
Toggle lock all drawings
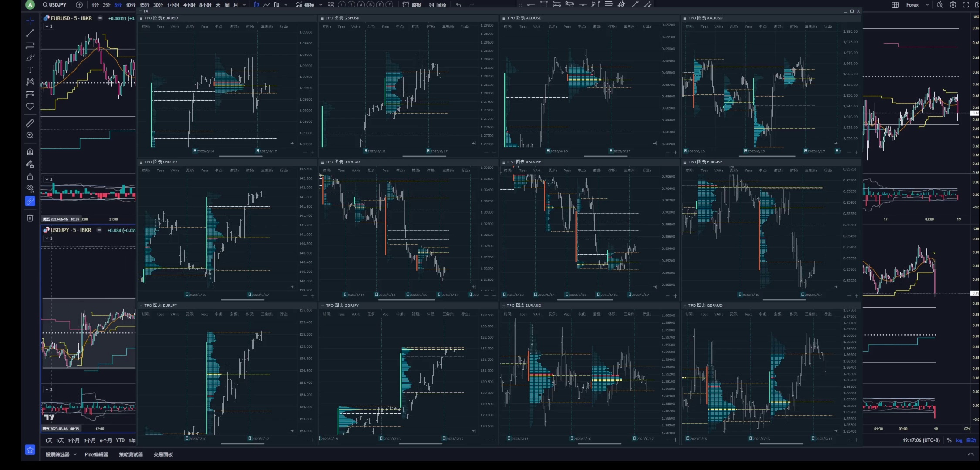click(30, 177)
